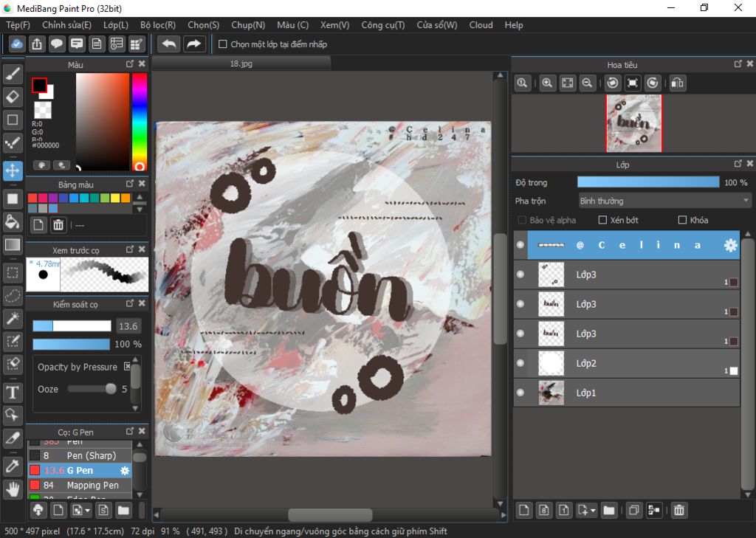Select the Text tool

pos(13,393)
